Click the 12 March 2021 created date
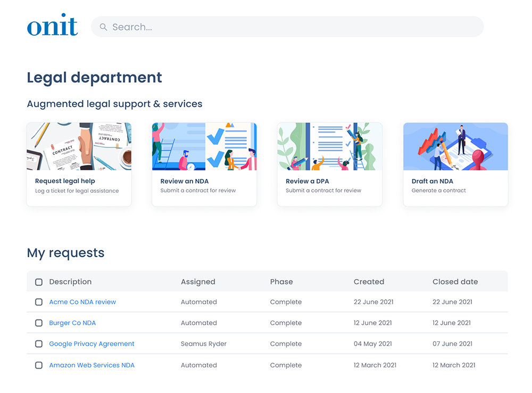 pos(375,365)
